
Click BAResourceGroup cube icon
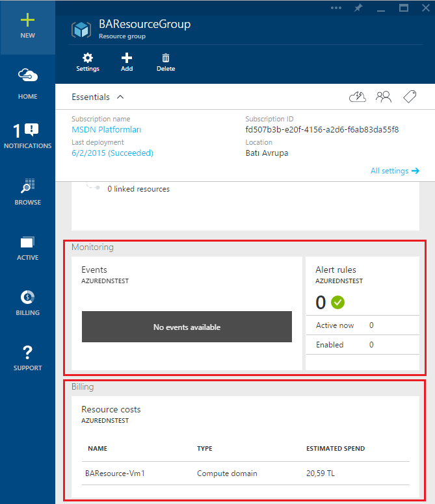point(81,30)
